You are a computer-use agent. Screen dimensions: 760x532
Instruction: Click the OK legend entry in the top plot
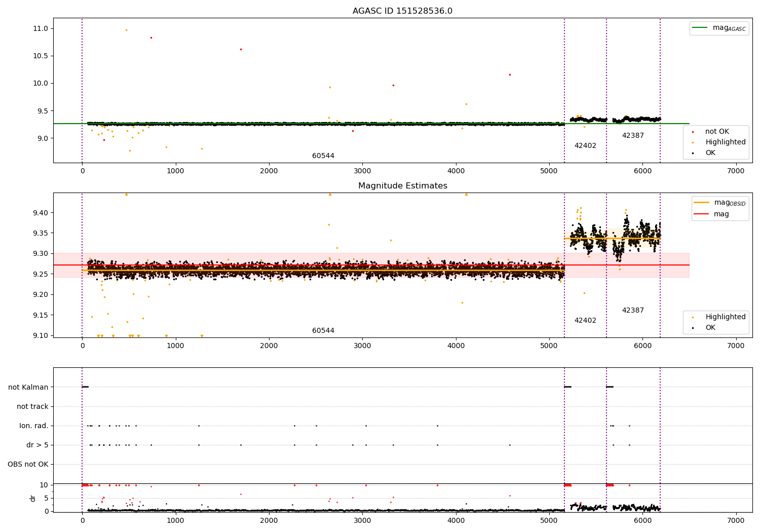704,153
